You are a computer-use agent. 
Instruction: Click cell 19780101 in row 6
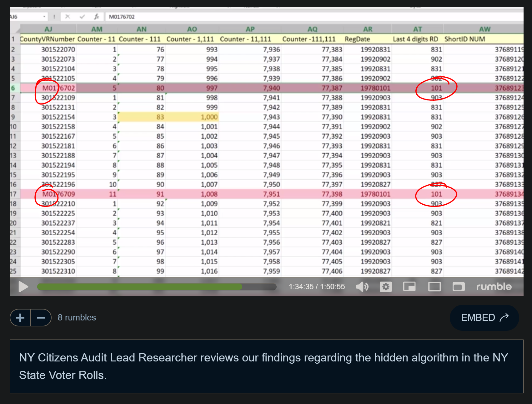pyautogui.click(x=368, y=88)
